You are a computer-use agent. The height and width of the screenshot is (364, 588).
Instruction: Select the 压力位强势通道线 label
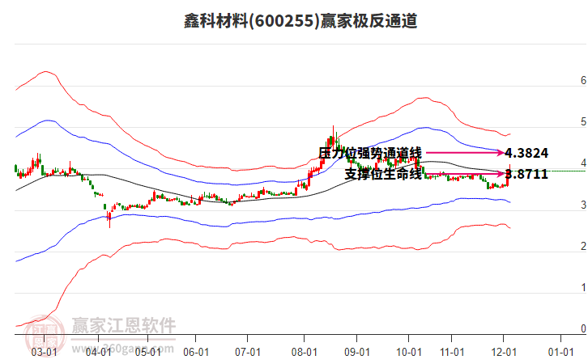(x=370, y=153)
